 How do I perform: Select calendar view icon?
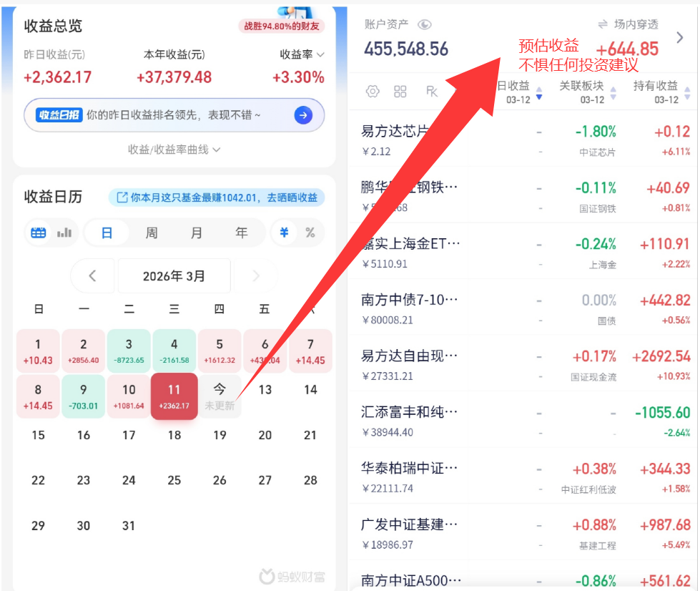[x=39, y=233]
